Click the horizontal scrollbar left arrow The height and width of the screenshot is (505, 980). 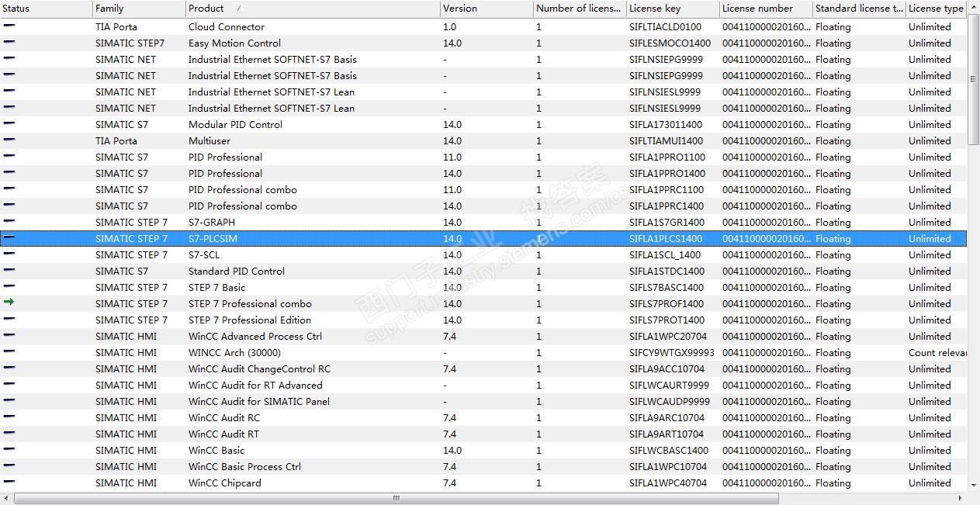(x=6, y=498)
